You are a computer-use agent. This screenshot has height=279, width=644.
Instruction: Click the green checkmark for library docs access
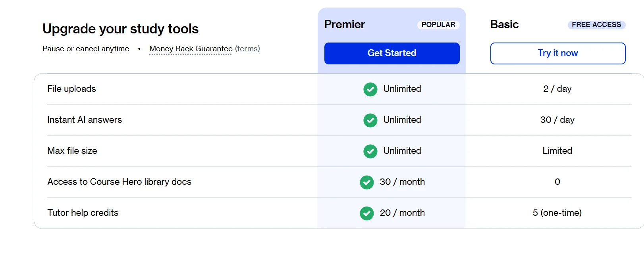coord(366,182)
